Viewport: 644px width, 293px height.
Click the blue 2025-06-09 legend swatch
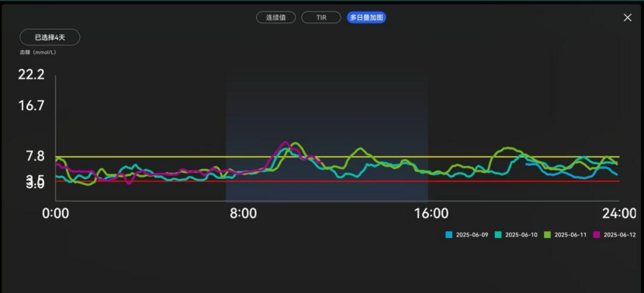pyautogui.click(x=449, y=235)
